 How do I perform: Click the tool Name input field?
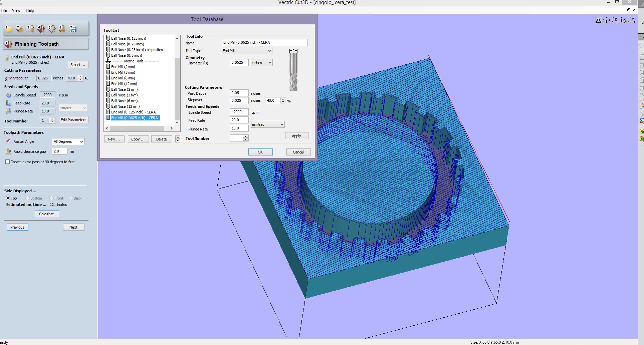[264, 42]
